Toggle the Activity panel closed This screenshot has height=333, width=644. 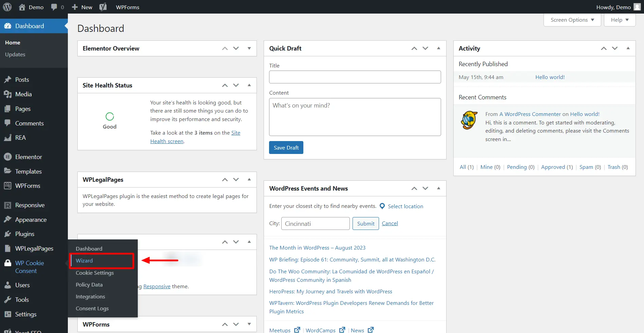click(628, 48)
